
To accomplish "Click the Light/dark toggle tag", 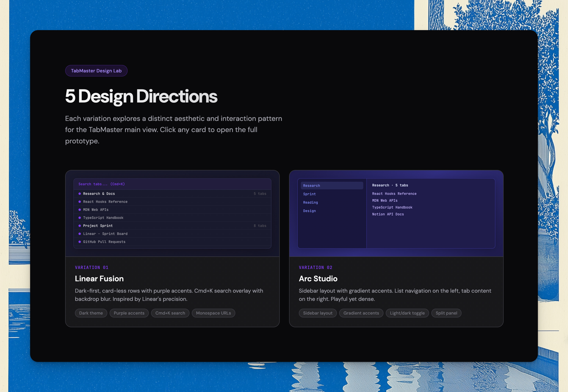I will [x=407, y=313].
